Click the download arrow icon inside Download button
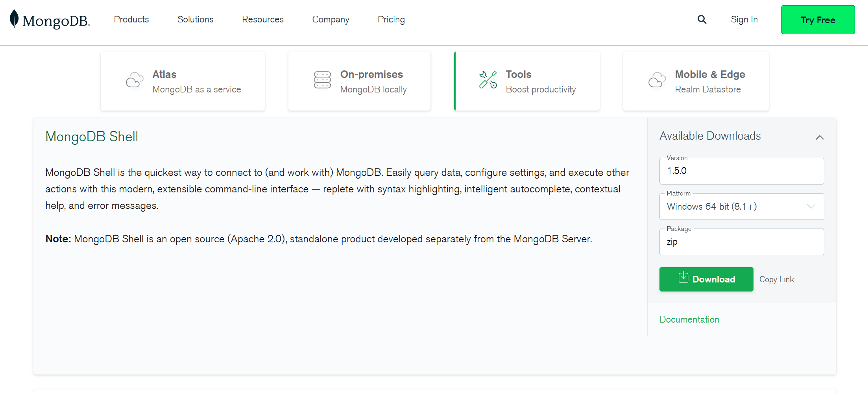Image resolution: width=868 pixels, height=393 pixels. 683,279
